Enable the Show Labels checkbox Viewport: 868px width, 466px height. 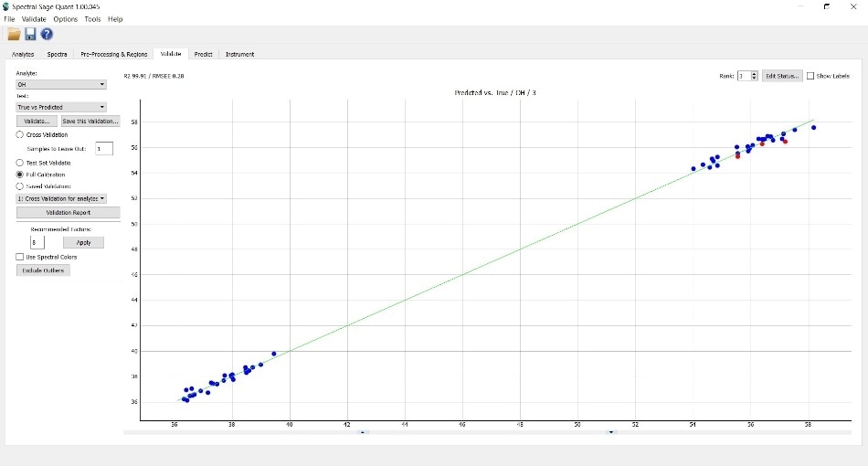810,76
